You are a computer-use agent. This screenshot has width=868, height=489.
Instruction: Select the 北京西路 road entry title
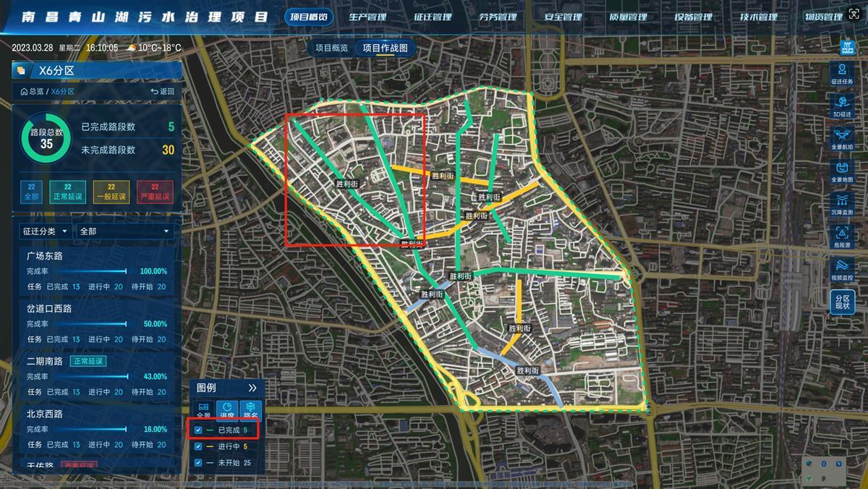tap(45, 414)
